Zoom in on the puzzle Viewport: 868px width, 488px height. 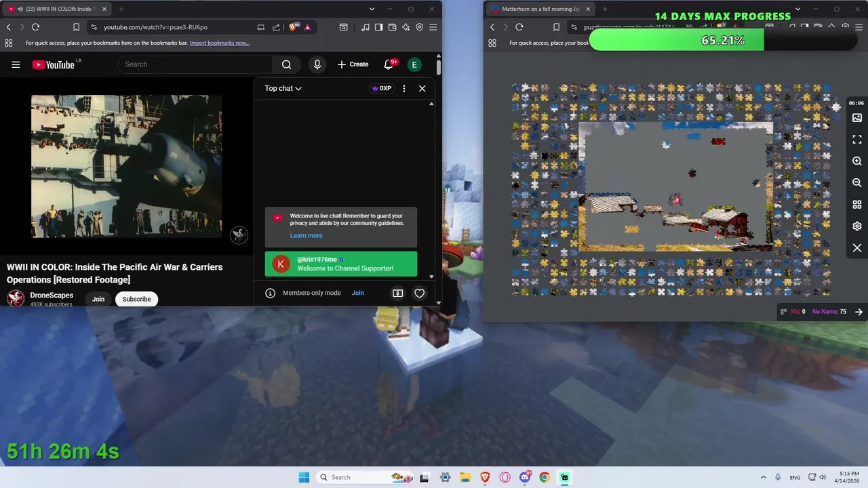click(x=857, y=161)
